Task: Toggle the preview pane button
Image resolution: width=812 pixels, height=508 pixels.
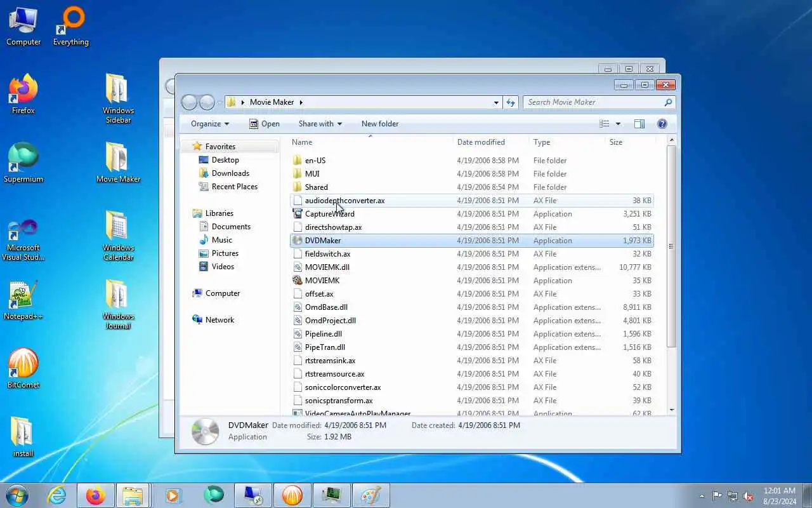Action: [639, 124]
